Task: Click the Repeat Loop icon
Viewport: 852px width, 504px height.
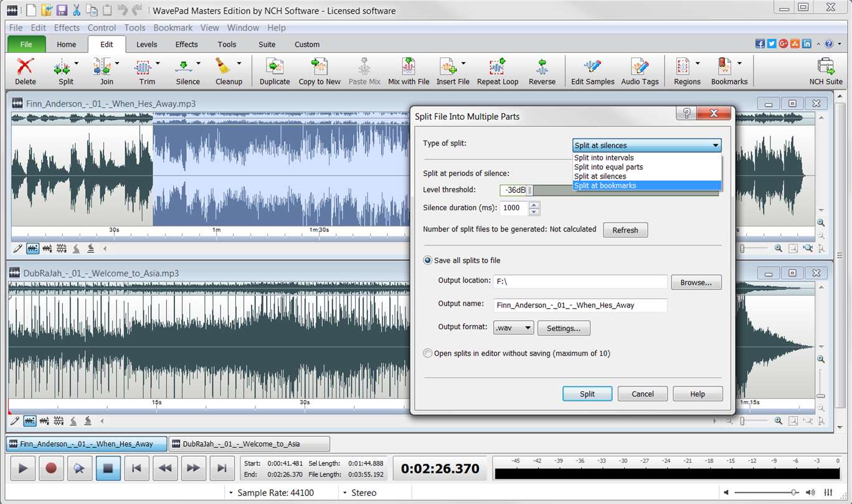Action: (498, 67)
